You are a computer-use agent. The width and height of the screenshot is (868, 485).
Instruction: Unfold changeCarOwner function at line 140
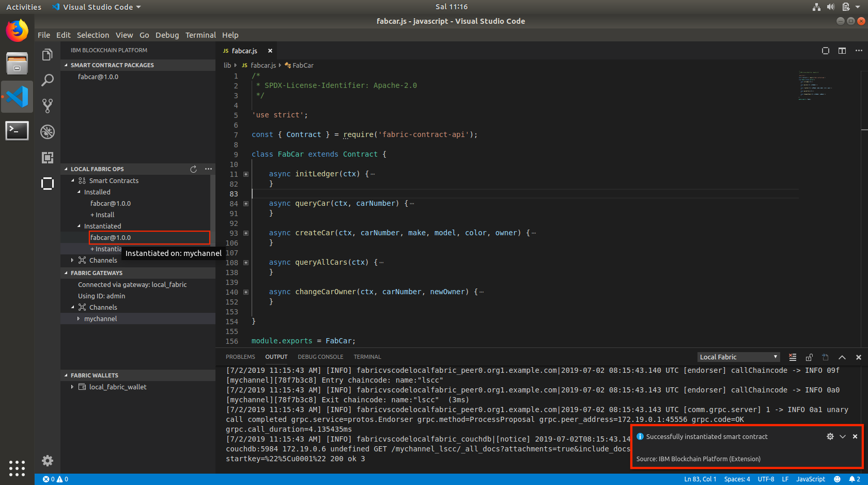click(x=246, y=292)
